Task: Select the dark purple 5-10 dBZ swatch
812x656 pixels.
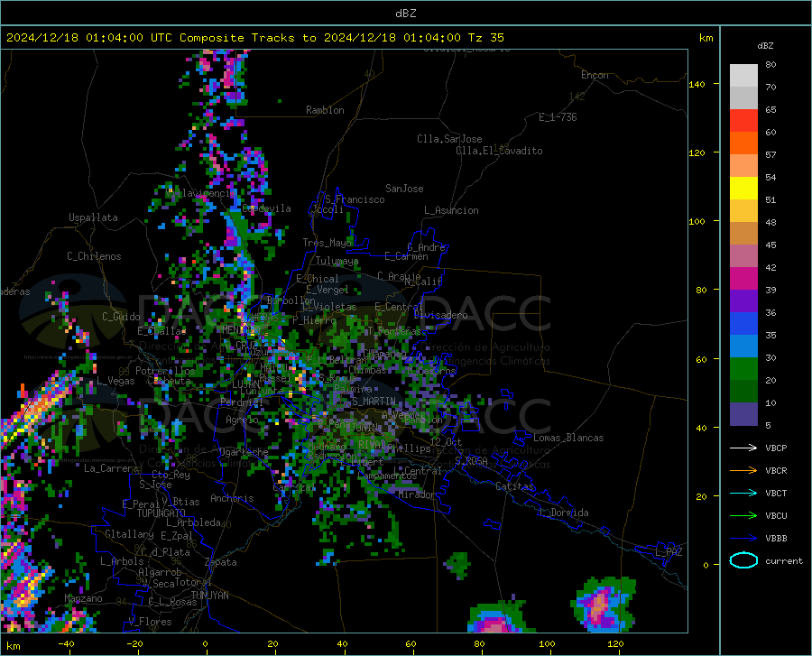Action: pyautogui.click(x=743, y=414)
